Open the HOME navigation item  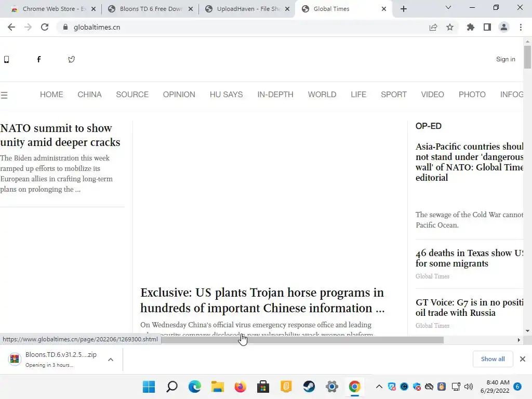coord(51,95)
